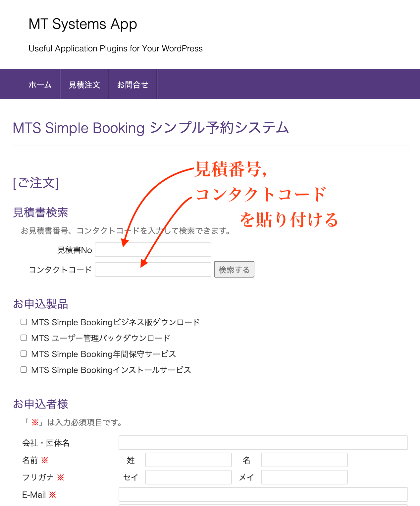Open the お問合せ menu item
This screenshot has width=420, height=506.
pos(132,85)
